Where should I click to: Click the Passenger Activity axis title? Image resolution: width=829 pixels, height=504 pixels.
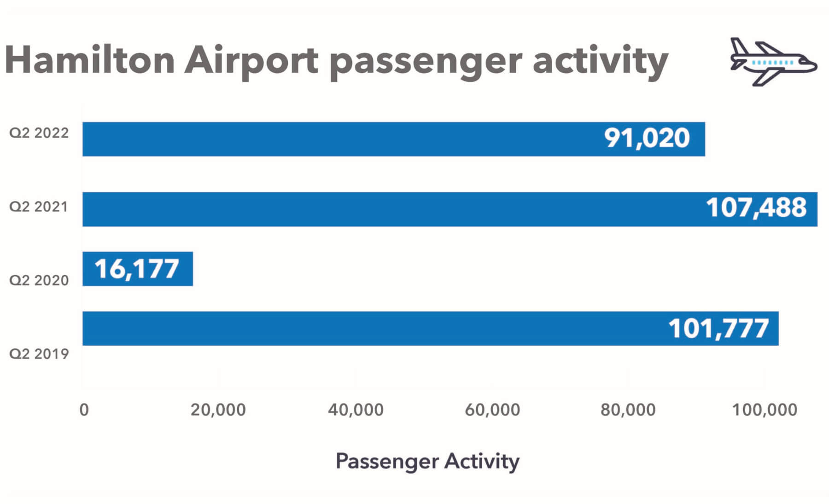click(427, 461)
